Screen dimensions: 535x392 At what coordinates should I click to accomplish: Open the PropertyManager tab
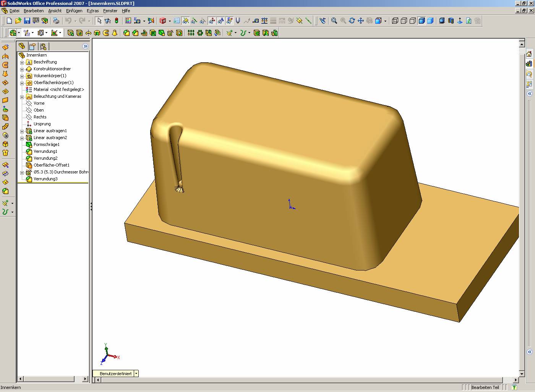pyautogui.click(x=32, y=47)
